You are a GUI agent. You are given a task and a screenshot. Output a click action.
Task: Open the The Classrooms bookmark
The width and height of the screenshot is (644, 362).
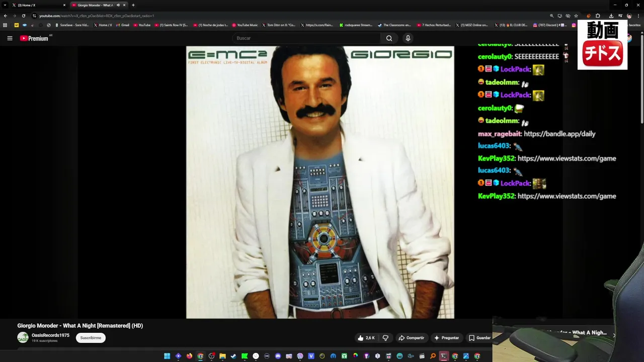tap(394, 25)
